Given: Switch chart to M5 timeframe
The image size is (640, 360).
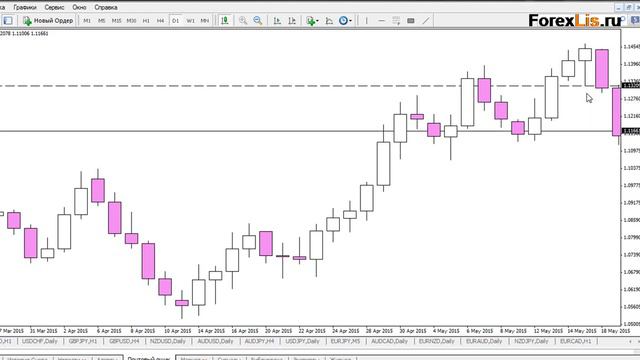Looking at the screenshot, I should (102, 20).
